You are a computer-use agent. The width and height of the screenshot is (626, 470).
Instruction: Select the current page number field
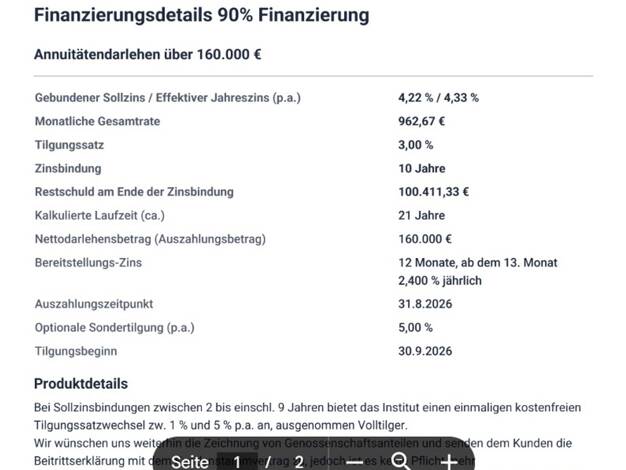[237, 462]
